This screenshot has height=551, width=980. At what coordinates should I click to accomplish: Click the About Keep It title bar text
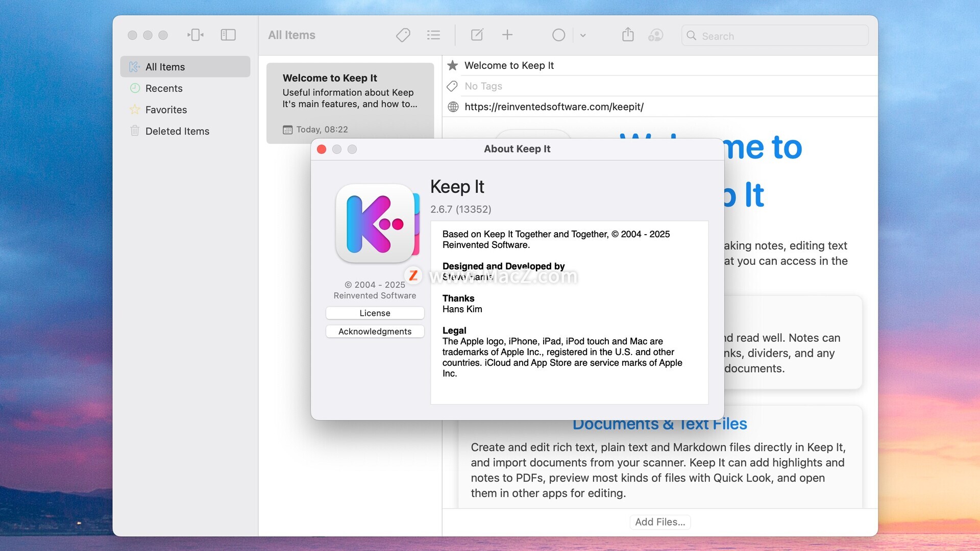pos(517,149)
